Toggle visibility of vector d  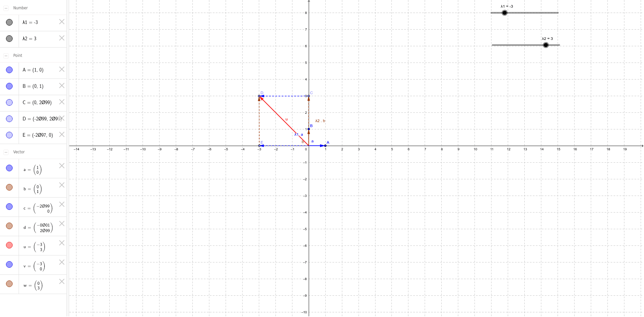pyautogui.click(x=9, y=226)
